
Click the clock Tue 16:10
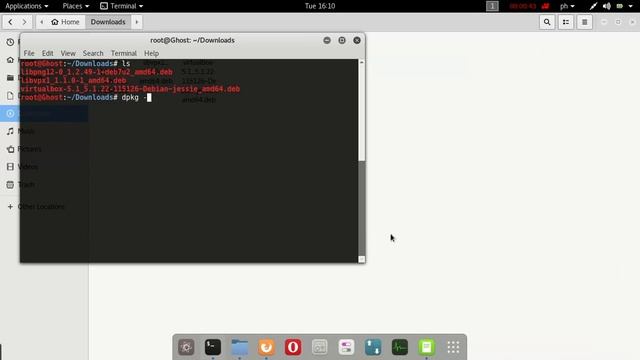pyautogui.click(x=320, y=6)
